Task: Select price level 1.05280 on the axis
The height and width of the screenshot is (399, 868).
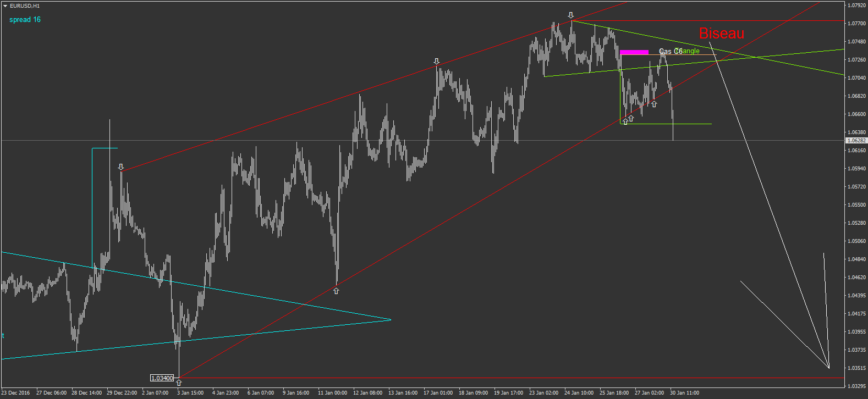Action: (858, 223)
